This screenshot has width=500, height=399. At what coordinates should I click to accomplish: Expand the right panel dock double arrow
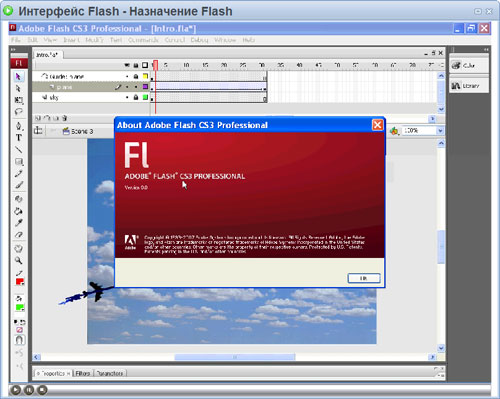pyautogui.click(x=486, y=50)
